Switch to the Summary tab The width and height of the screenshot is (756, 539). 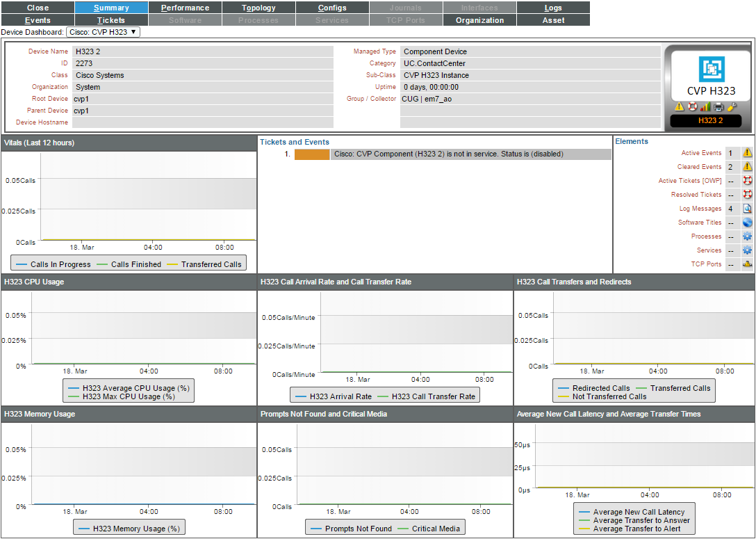(111, 8)
